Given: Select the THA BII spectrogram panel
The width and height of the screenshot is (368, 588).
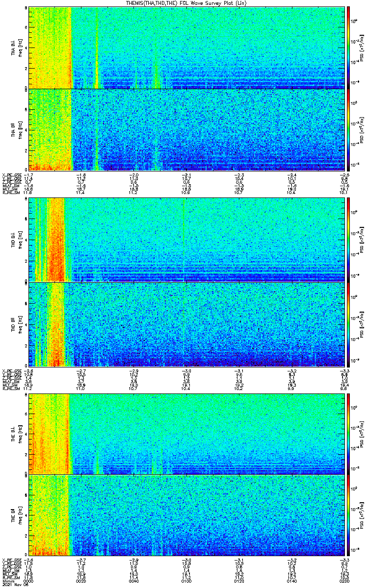Looking at the screenshot, I should pyautogui.click(x=187, y=129).
